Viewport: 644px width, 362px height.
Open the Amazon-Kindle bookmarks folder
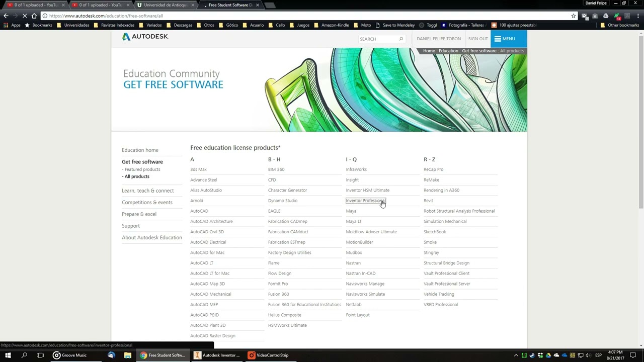point(331,25)
